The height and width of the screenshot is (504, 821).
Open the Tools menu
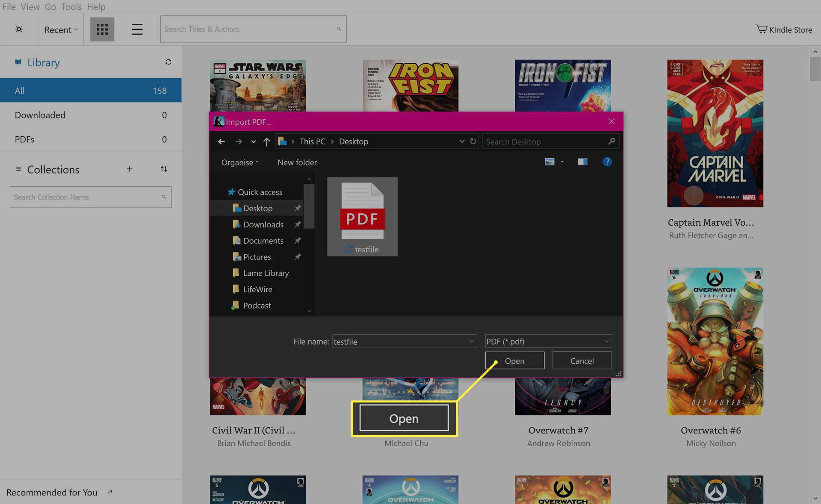point(71,7)
